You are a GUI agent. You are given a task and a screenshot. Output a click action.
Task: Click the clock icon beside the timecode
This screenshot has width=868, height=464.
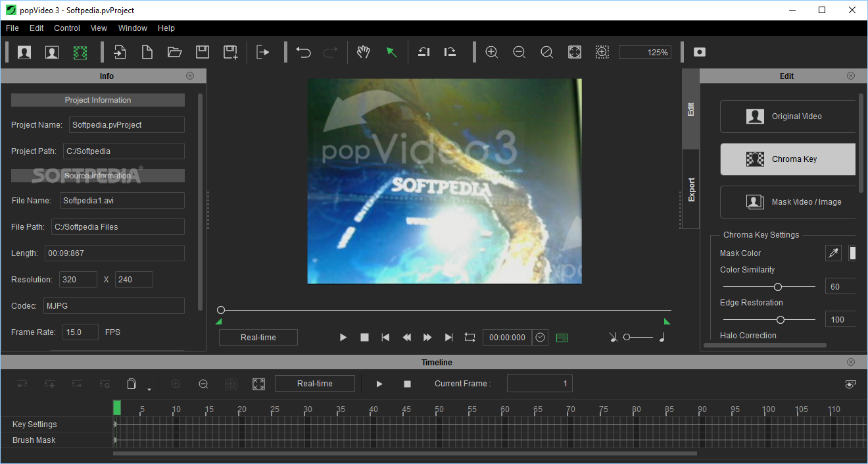[541, 338]
